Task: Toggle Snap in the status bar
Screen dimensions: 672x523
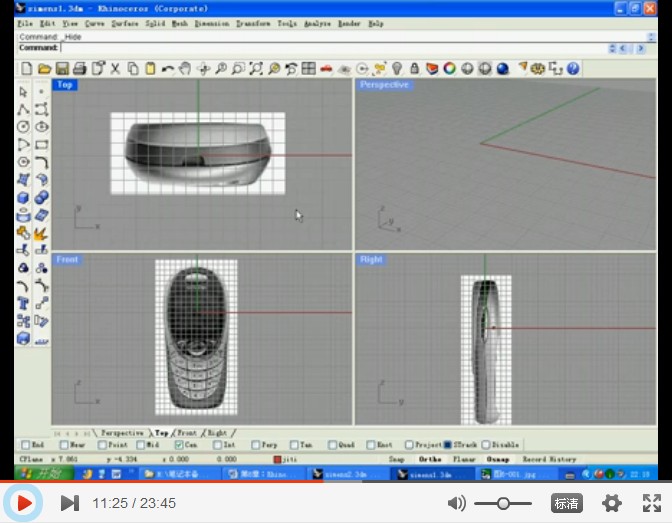Action: [397, 459]
